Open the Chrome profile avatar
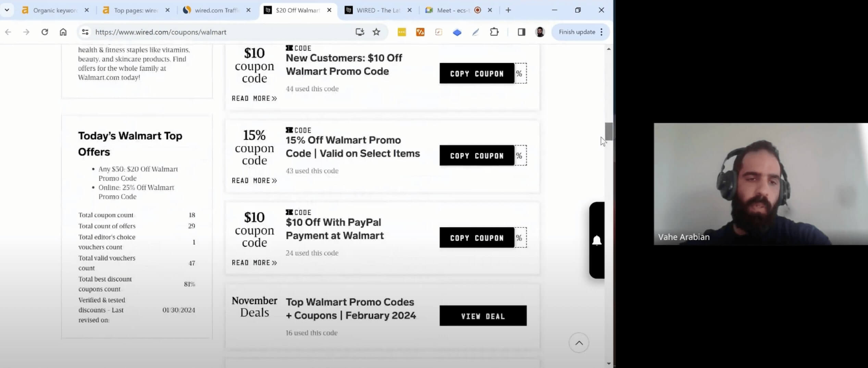This screenshot has height=368, width=868. pyautogui.click(x=540, y=32)
